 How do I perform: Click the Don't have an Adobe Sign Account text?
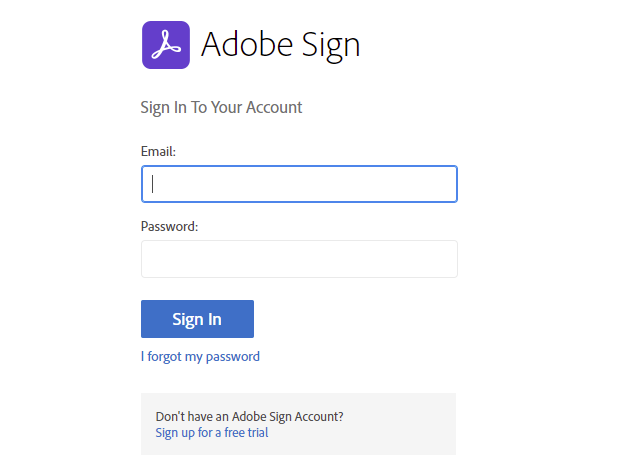pyautogui.click(x=256, y=416)
